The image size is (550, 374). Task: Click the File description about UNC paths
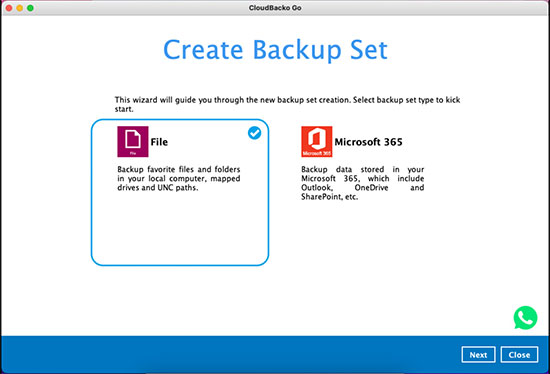179,178
